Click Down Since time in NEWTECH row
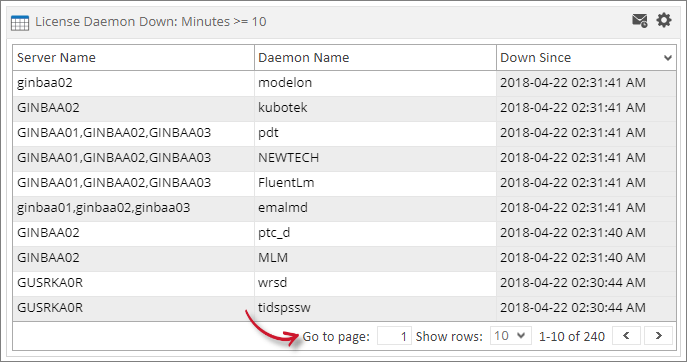This screenshot has height=362, width=687. point(586,158)
